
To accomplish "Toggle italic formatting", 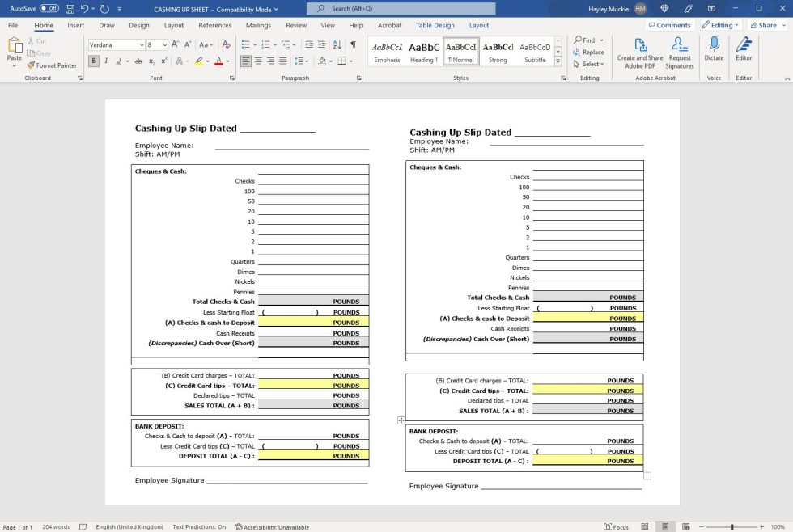I will pyautogui.click(x=105, y=61).
